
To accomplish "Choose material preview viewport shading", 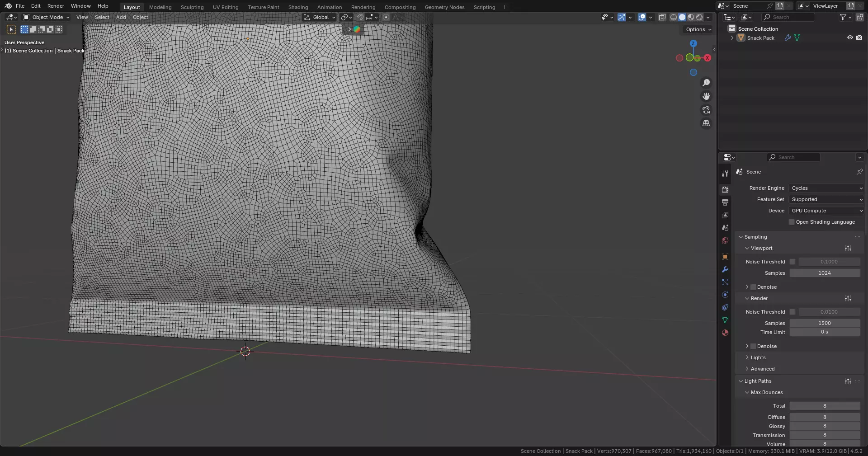I will tap(691, 17).
